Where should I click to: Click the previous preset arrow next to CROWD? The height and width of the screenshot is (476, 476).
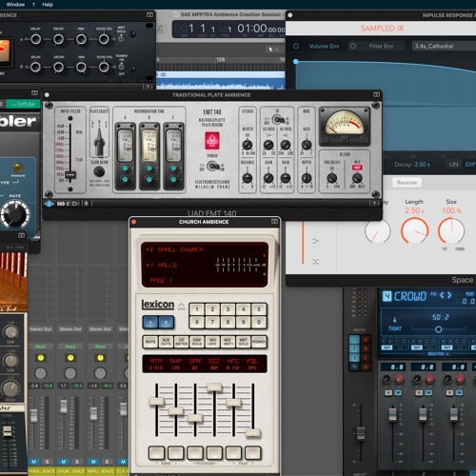coord(442,295)
